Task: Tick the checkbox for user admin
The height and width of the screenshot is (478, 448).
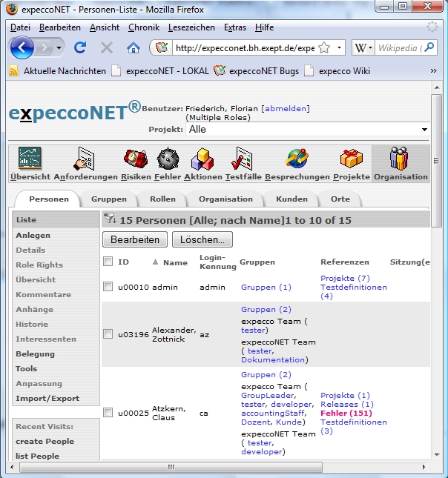Action: point(108,287)
